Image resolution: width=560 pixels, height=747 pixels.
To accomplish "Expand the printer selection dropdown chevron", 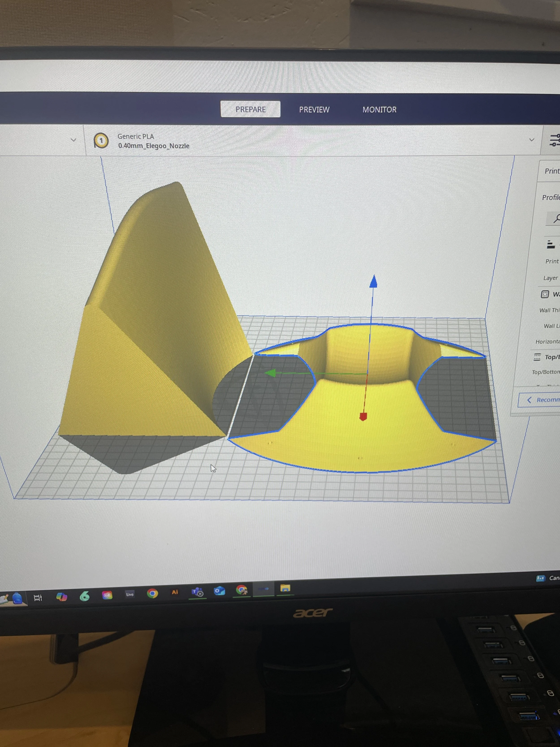I will 73,140.
